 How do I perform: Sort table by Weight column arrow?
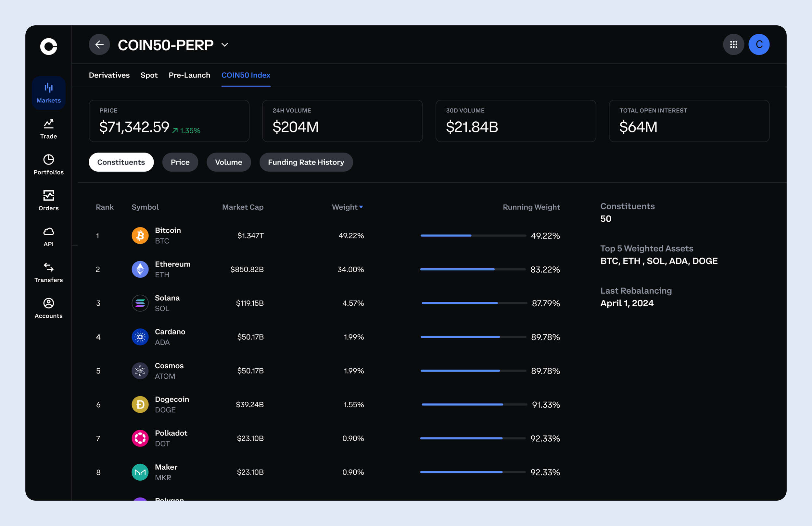click(x=361, y=207)
